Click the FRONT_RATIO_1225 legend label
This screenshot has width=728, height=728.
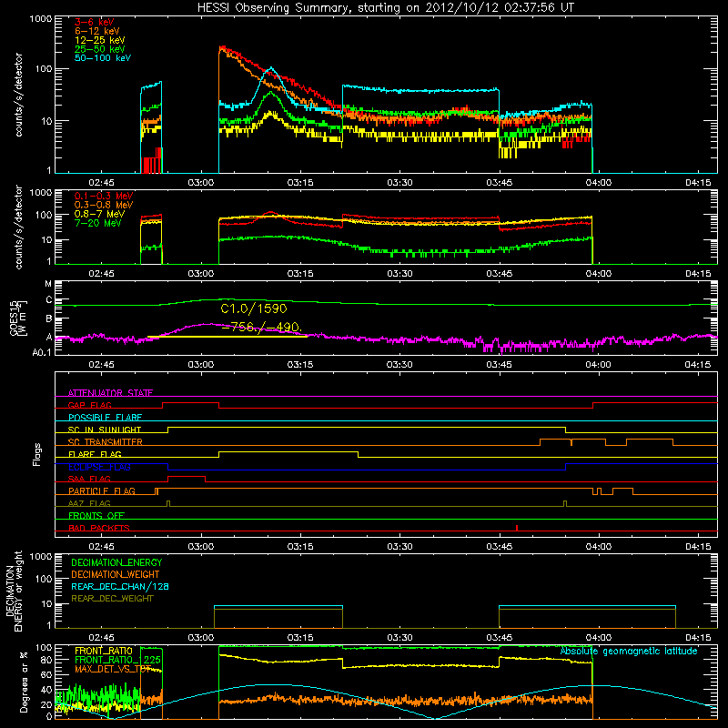(118, 660)
